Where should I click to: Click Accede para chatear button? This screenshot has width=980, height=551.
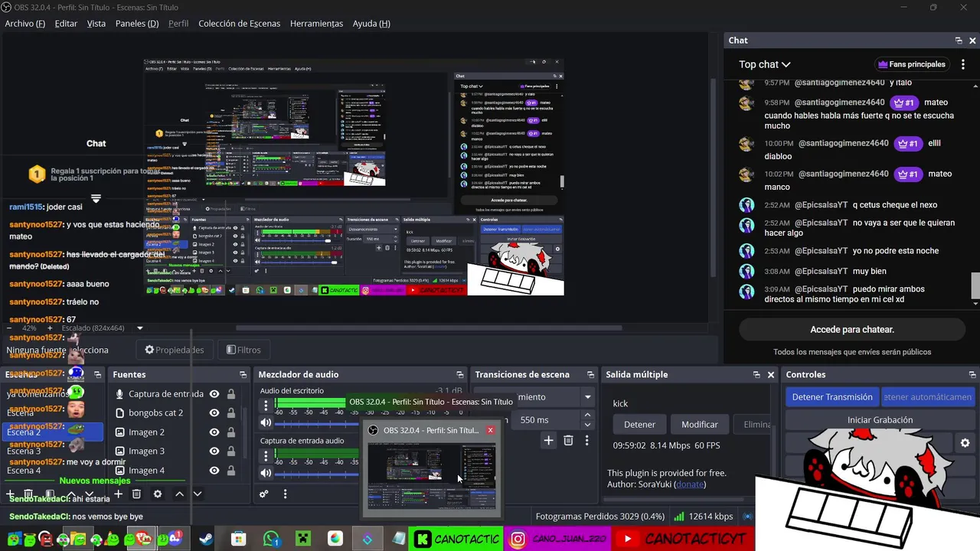852,330
